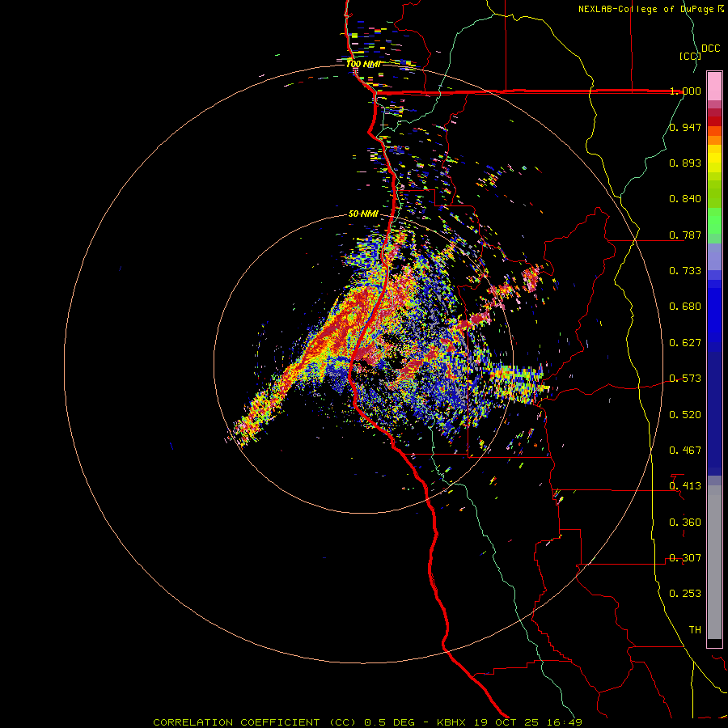
Task: Select the 0.360 scale value
Action: coord(685,523)
